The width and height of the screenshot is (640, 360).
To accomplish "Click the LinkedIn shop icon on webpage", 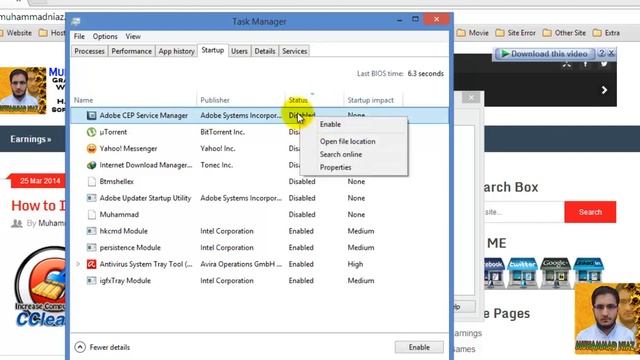I will [588, 273].
